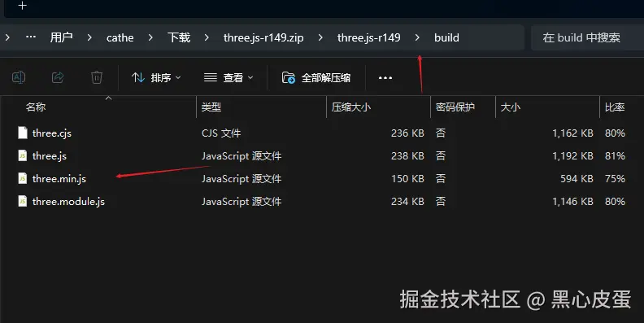
Task: Click the CJS 文件 type cell
Action: [x=221, y=133]
